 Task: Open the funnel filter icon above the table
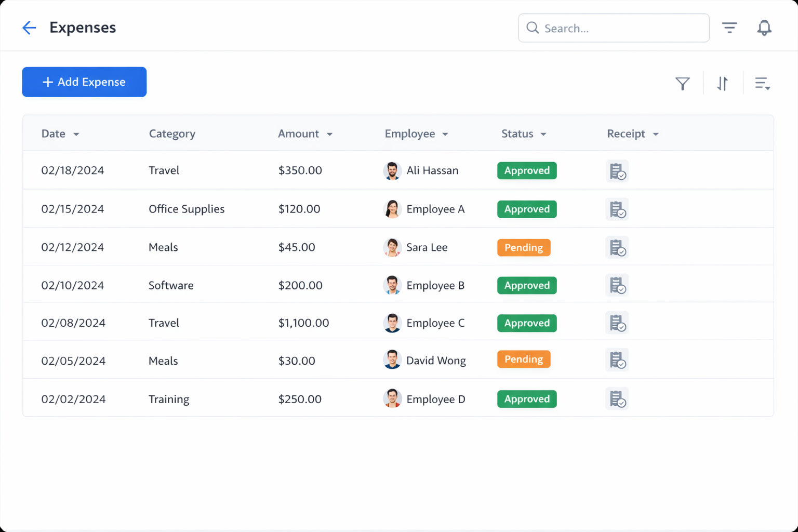click(683, 83)
